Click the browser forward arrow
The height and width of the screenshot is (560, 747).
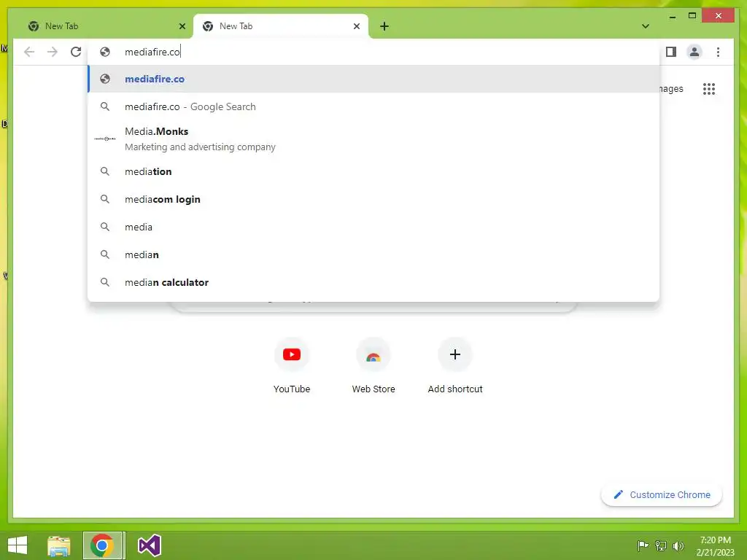click(x=53, y=52)
